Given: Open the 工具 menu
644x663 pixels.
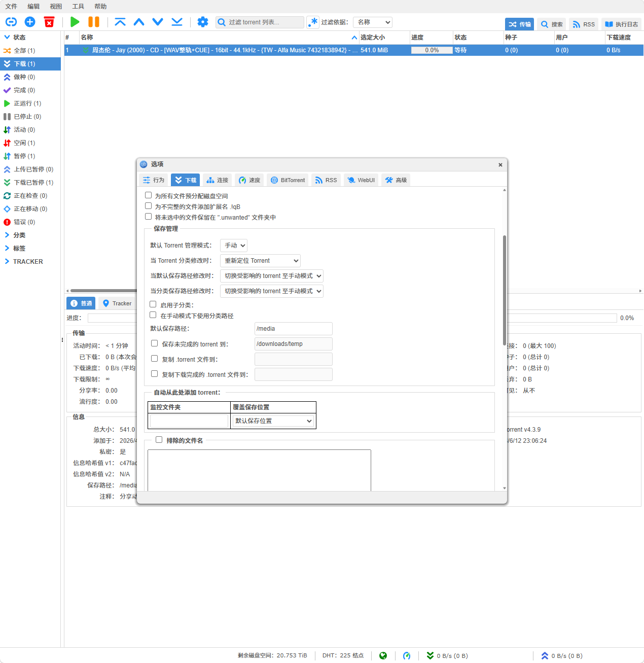Looking at the screenshot, I should point(78,6).
